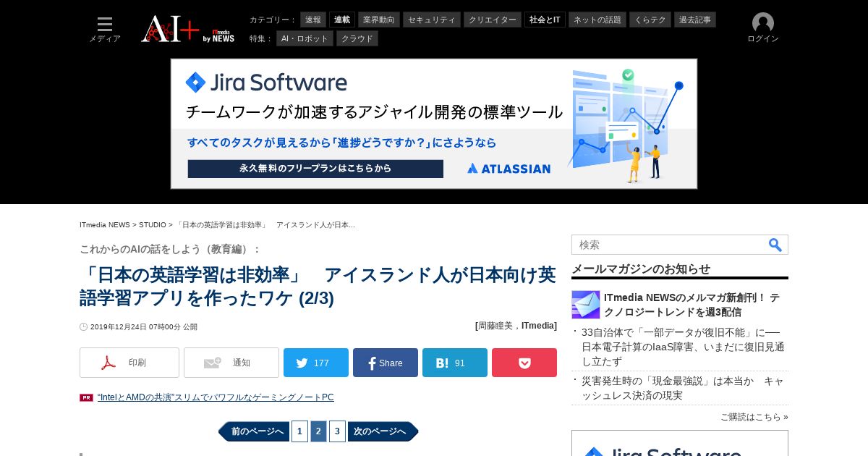
Task: Open ITmedia NEWSのメルマガ新創刊 headline link
Action: click(x=692, y=305)
